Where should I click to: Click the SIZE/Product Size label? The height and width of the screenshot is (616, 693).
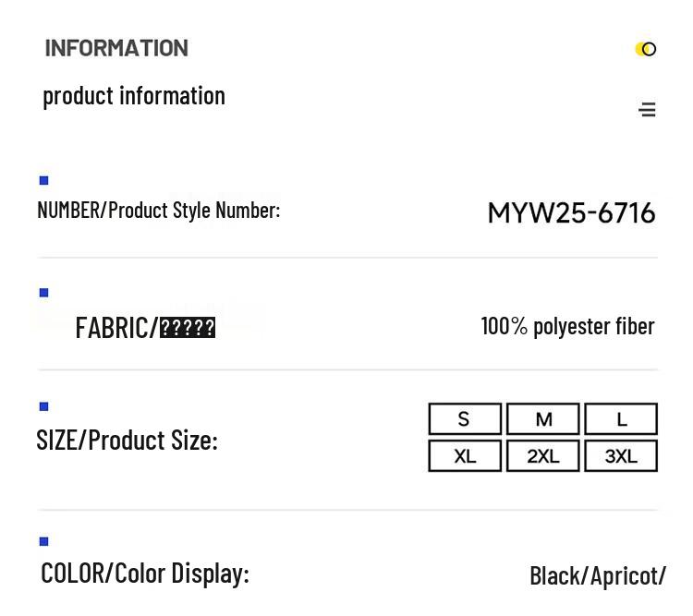(x=127, y=440)
